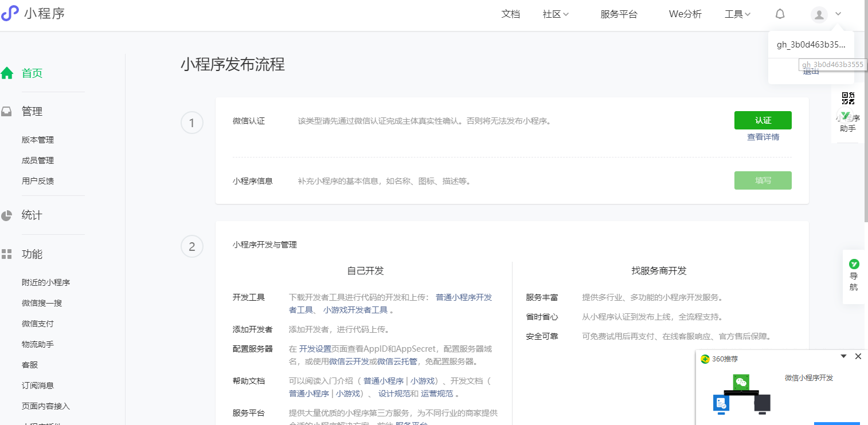Click the 微信小程序开发 ad title
The width and height of the screenshot is (868, 425).
coord(809,378)
